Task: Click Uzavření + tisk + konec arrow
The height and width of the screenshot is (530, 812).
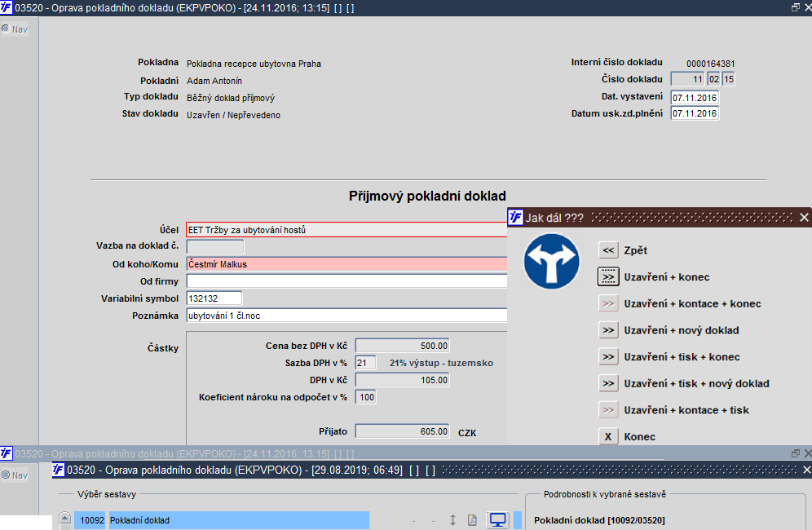Action: [x=608, y=357]
